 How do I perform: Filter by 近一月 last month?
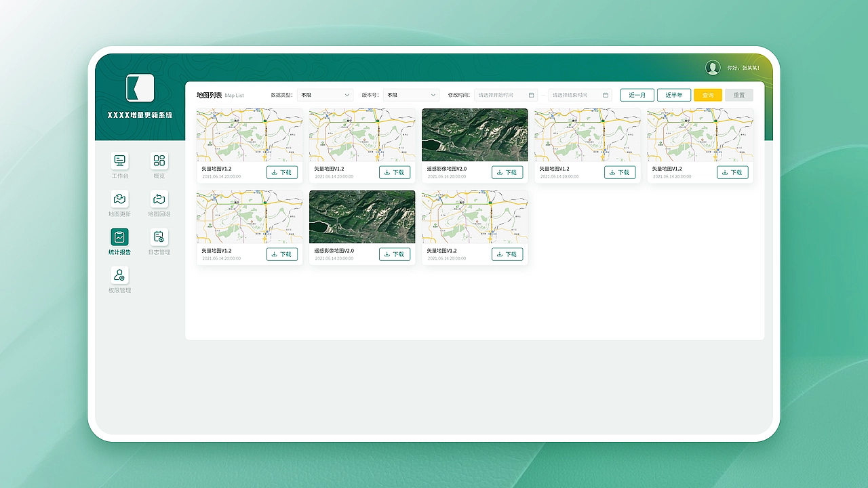coord(637,95)
